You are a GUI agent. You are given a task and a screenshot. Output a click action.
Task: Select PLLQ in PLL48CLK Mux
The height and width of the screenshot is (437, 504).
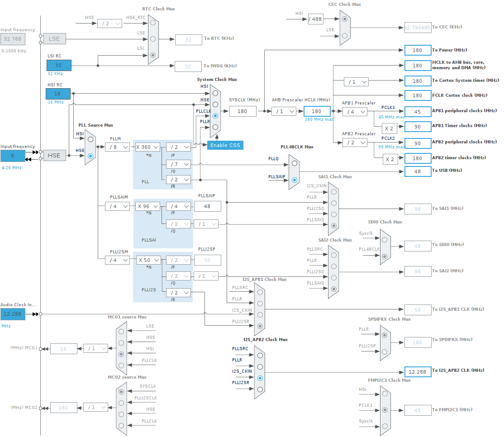(x=295, y=163)
